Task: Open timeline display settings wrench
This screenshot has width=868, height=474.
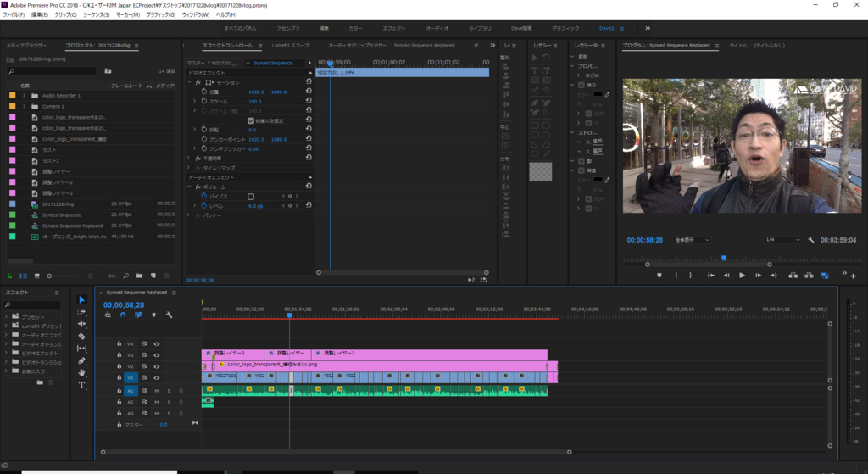Action: (169, 315)
